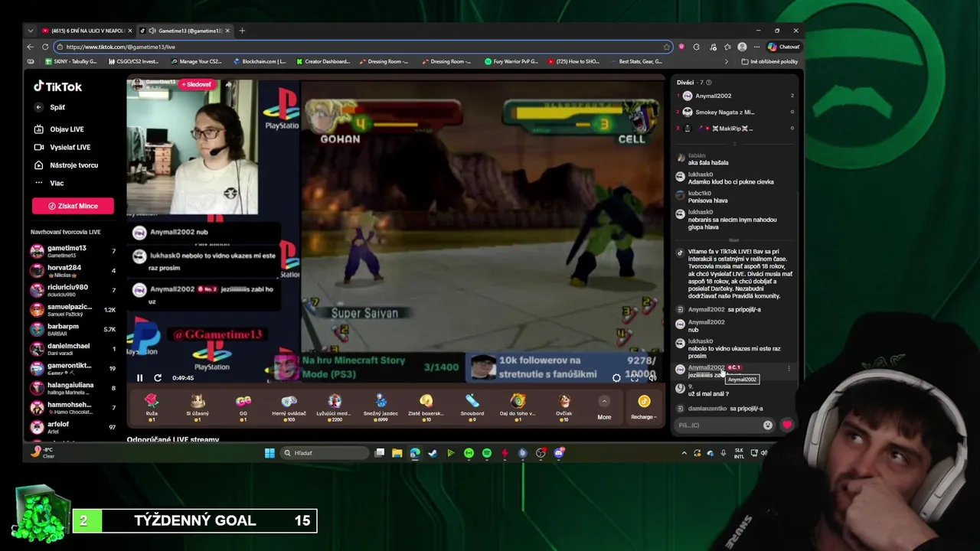Open a new browser tab

click(242, 31)
